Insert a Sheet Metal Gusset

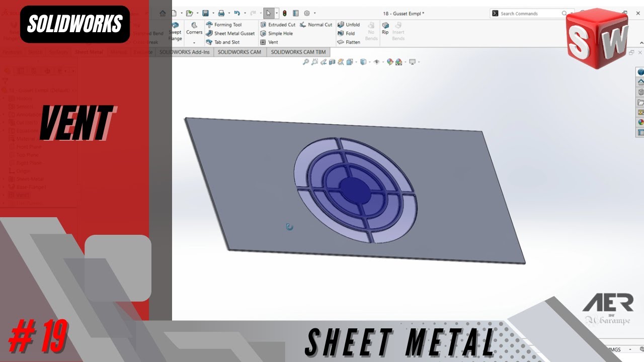[x=230, y=33]
